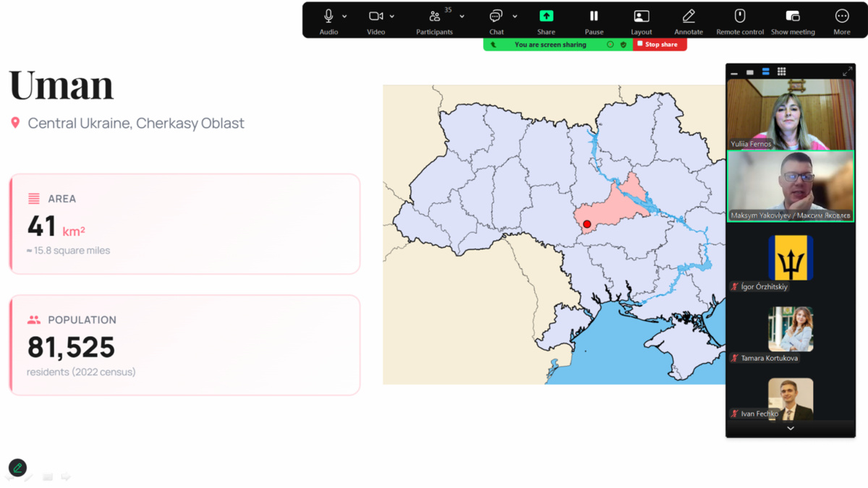Click the red Stop share button
The width and height of the screenshot is (868, 488).
coord(660,45)
